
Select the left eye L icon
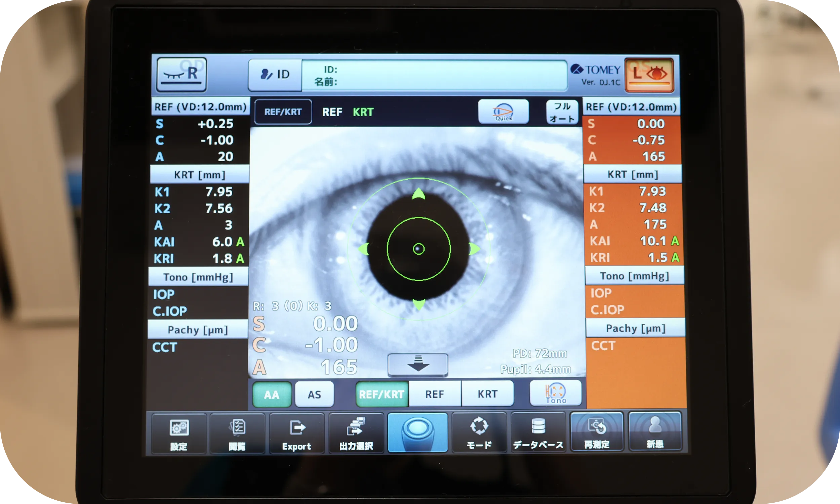click(649, 75)
